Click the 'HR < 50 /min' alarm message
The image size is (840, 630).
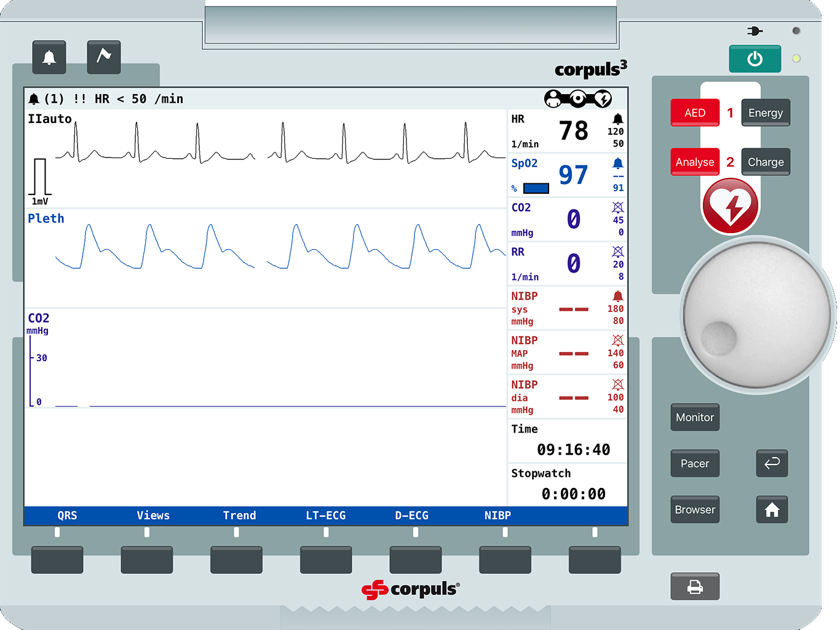tap(139, 99)
